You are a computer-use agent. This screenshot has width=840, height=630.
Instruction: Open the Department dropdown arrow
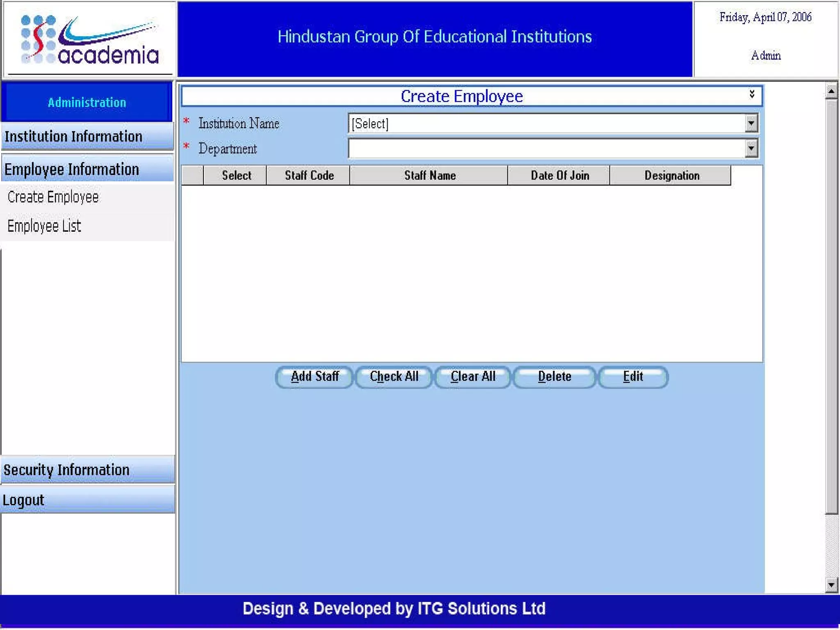coord(751,148)
